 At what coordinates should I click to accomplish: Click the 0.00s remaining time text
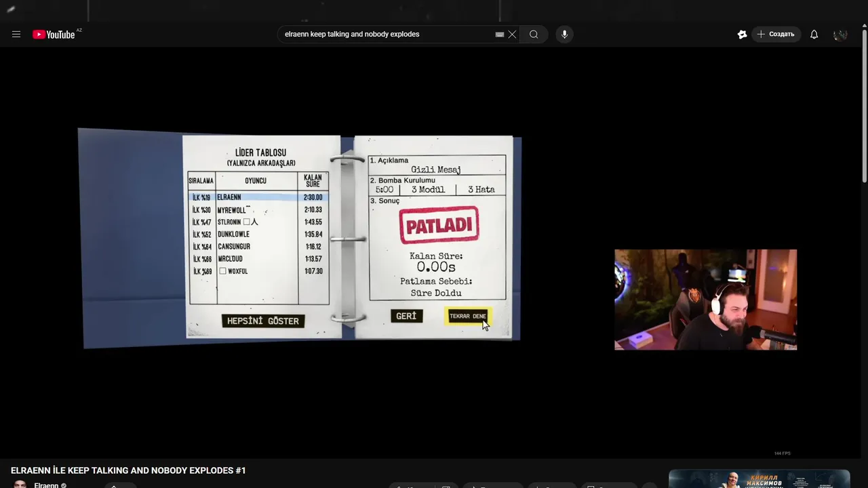pos(436,267)
